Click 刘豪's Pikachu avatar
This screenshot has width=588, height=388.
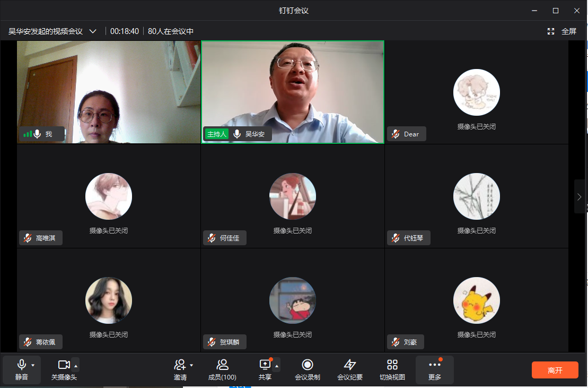click(x=477, y=300)
